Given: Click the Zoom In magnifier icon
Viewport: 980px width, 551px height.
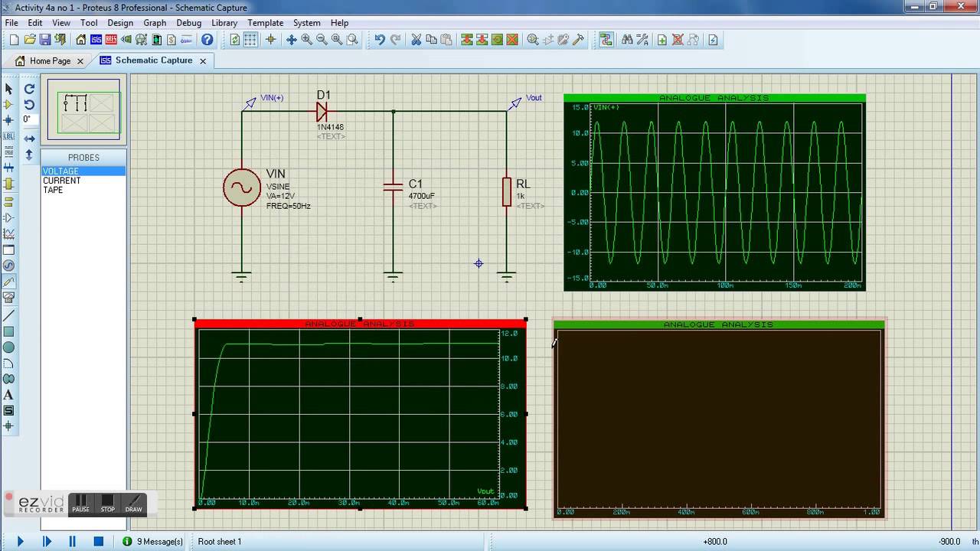Looking at the screenshot, I should (306, 40).
